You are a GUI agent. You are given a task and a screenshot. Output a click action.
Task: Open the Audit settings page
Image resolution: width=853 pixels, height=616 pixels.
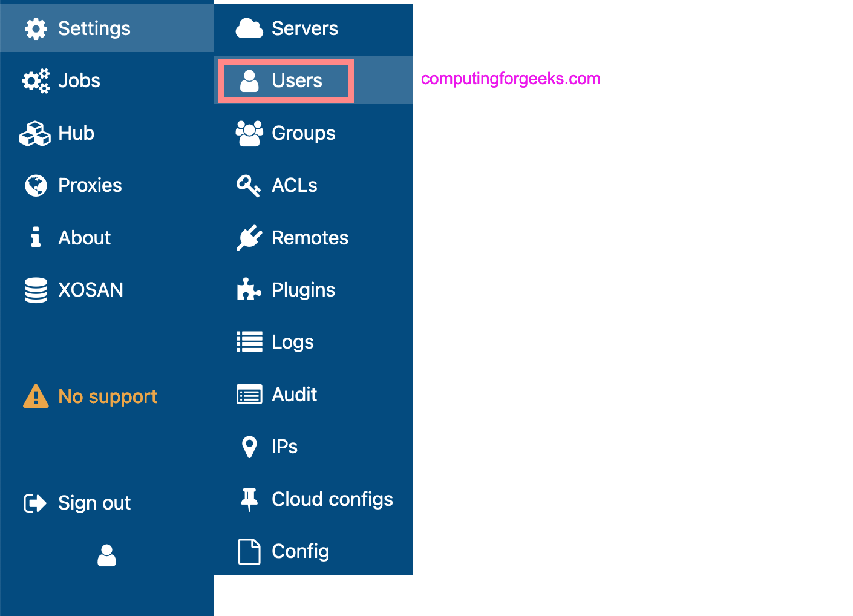294,394
